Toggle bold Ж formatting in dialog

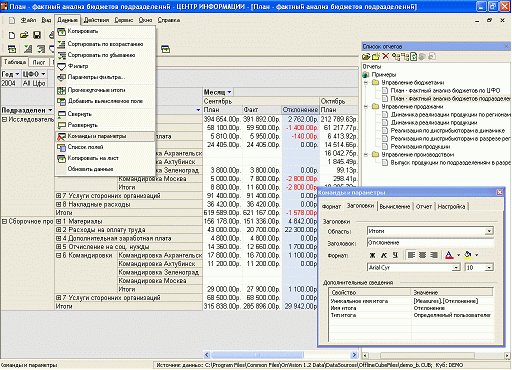[x=373, y=255]
